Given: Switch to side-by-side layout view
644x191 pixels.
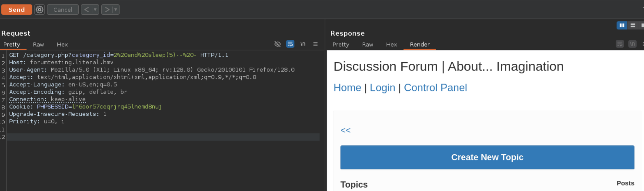Looking at the screenshot, I should [x=622, y=26].
